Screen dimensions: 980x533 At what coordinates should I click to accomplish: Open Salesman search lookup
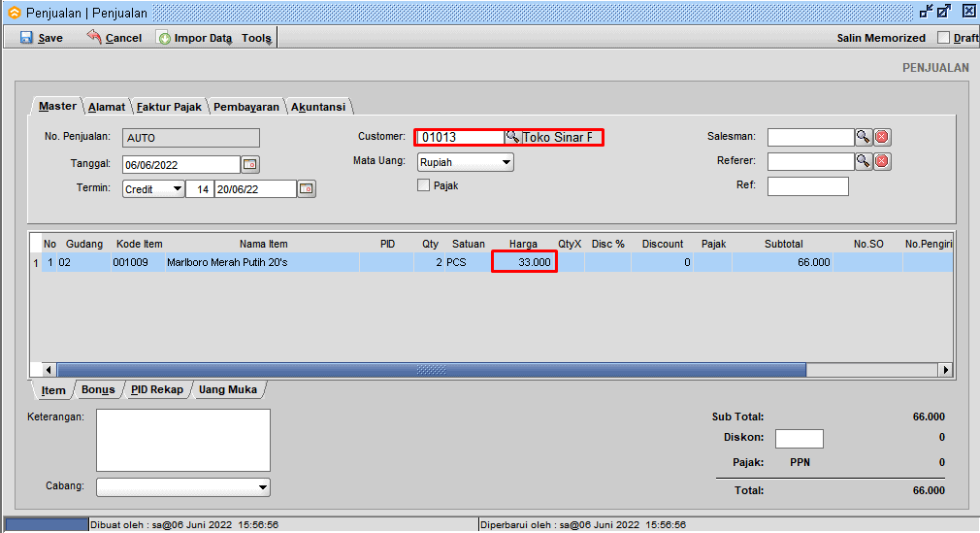click(863, 138)
